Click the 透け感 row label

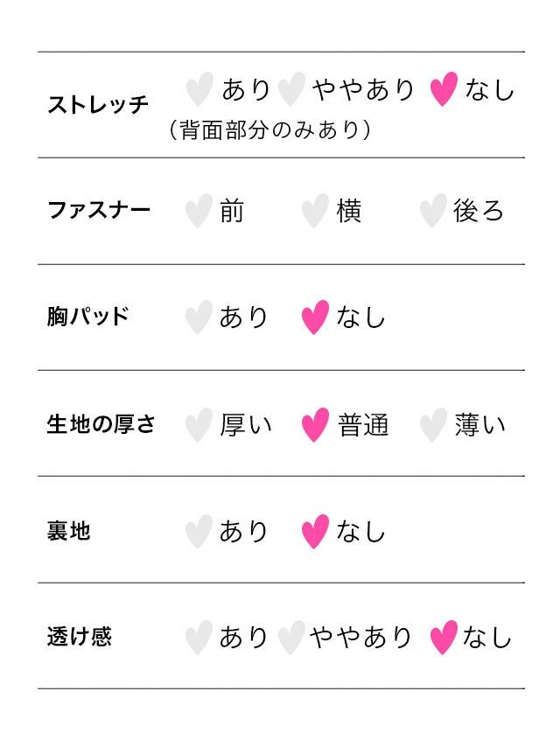[x=79, y=636]
